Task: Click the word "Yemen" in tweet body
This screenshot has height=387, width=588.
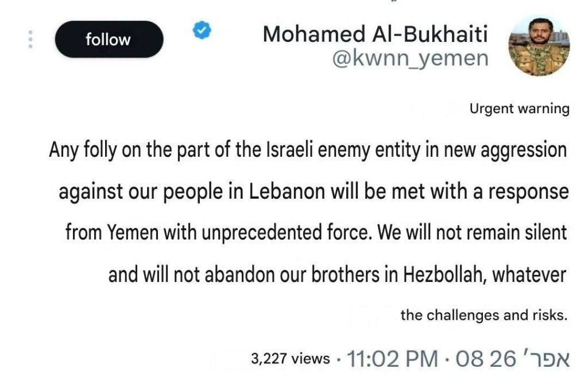Action: 126,234
